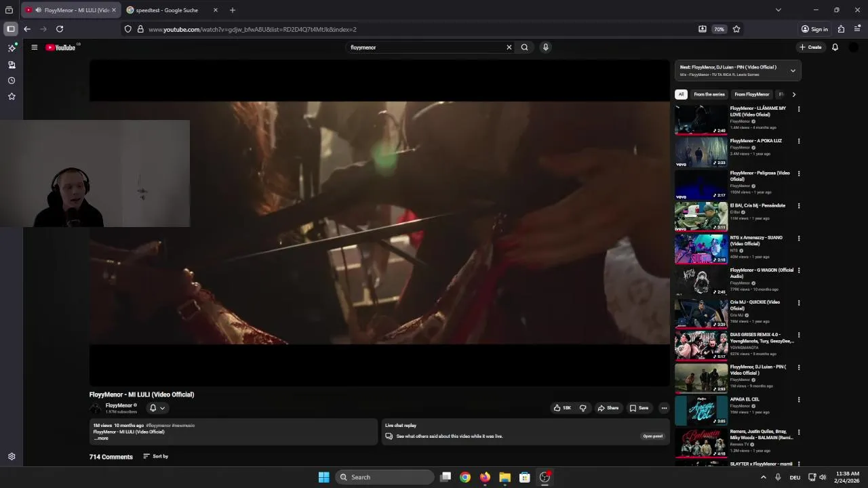Click the Create button
Image resolution: width=868 pixels, height=488 pixels.
coord(810,47)
